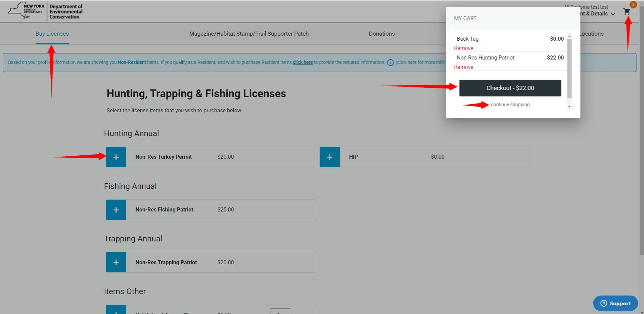
Task: Click the info circle icon in banner
Action: [390, 62]
